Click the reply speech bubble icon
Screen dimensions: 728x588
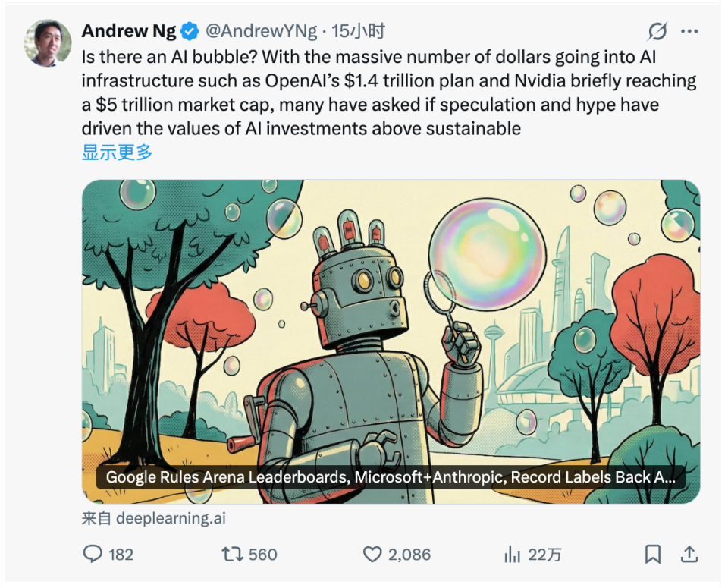click(x=93, y=555)
